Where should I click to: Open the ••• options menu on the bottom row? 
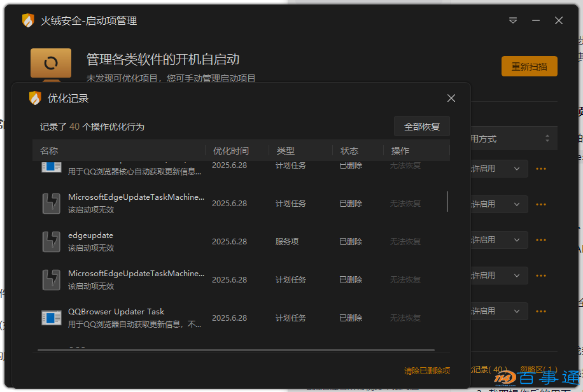[540, 311]
